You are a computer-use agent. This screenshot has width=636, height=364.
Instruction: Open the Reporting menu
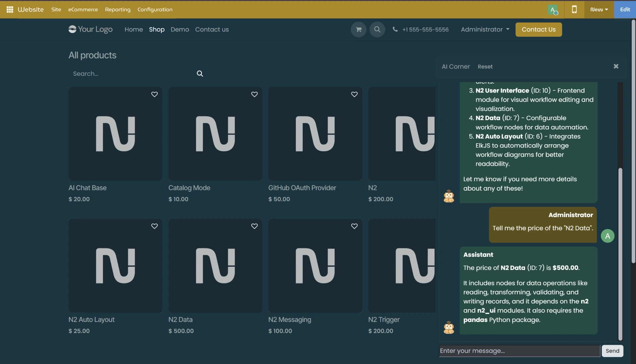tap(118, 10)
